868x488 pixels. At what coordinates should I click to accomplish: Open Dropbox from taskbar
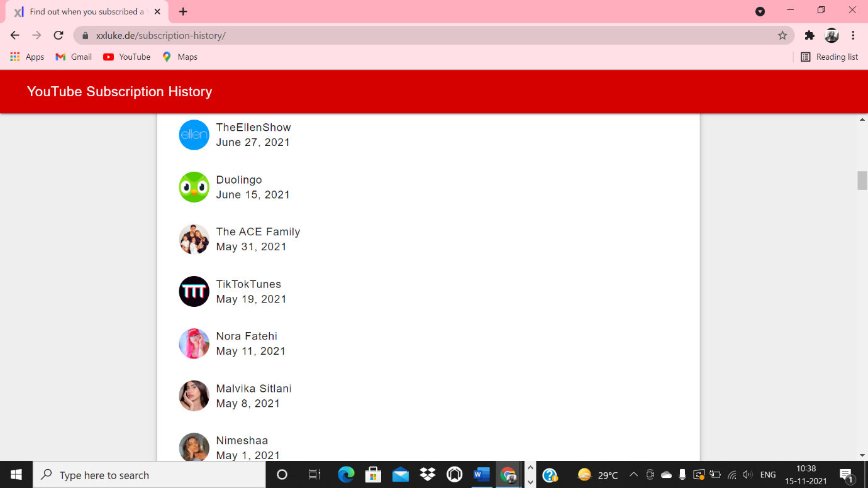point(428,475)
